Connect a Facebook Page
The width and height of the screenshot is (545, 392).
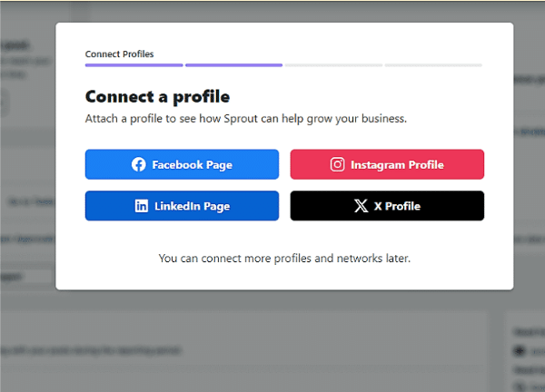[x=182, y=164]
